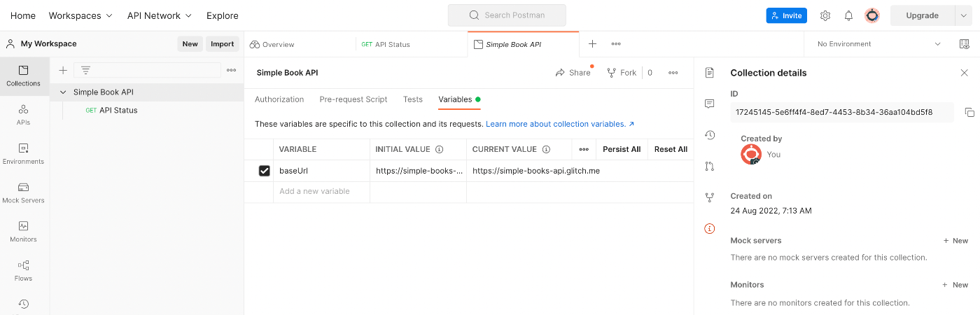Open the Authorization tab
The image size is (980, 315).
[279, 99]
